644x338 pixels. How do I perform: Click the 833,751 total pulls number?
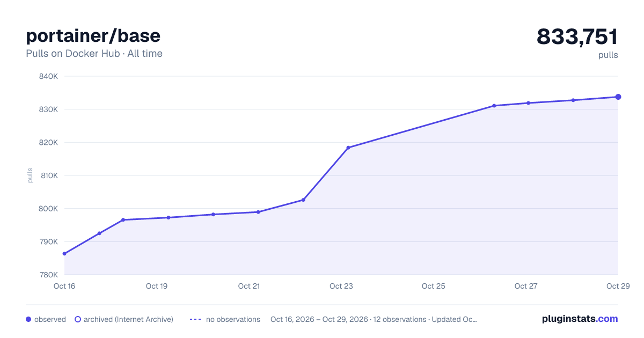point(577,36)
